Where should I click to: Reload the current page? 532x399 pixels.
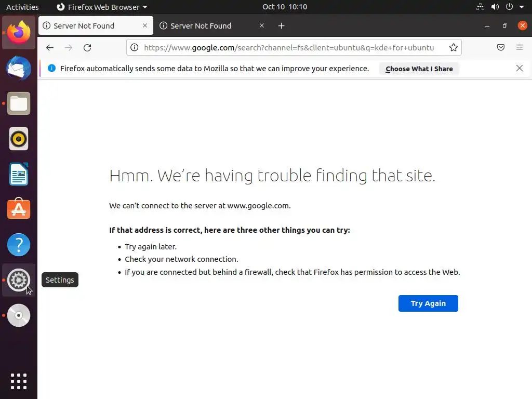click(x=87, y=47)
